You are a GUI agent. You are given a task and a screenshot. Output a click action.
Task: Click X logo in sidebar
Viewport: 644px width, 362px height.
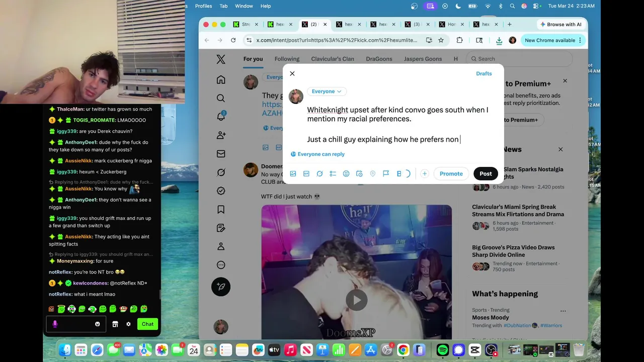click(x=221, y=59)
